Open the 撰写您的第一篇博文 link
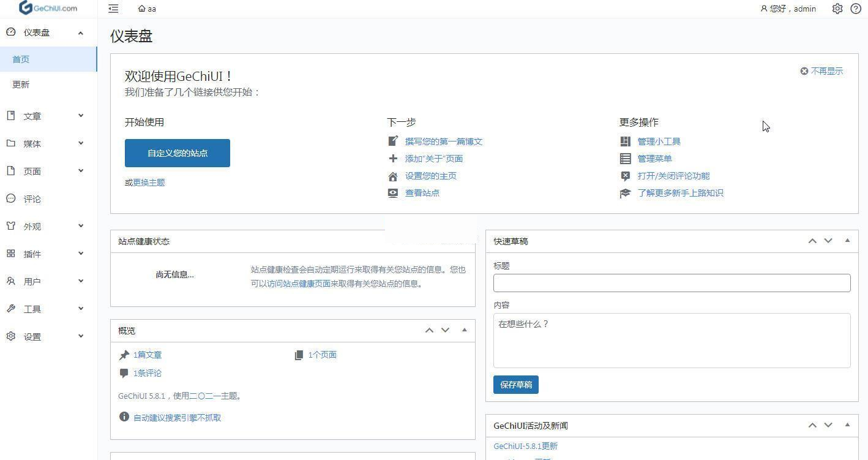The image size is (868, 460). pos(444,141)
